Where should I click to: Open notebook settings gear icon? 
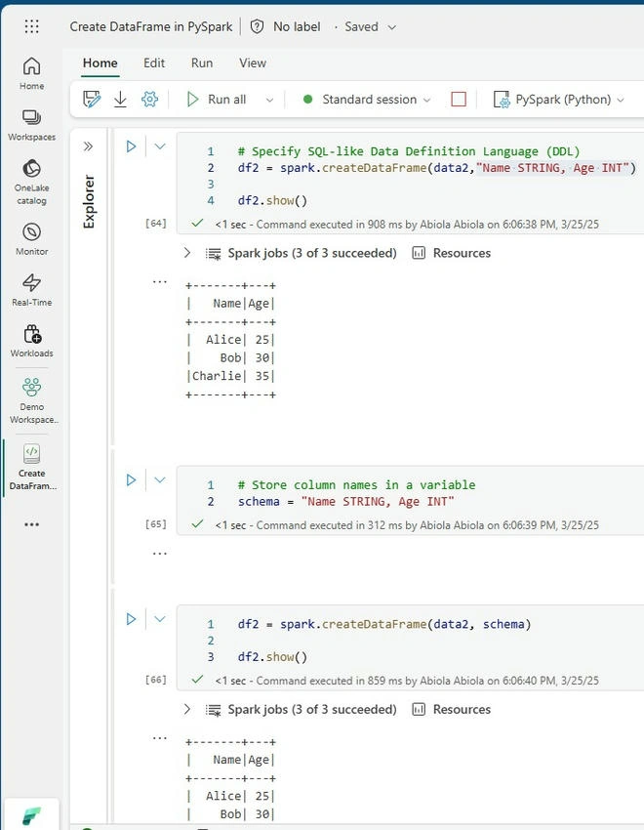(149, 99)
